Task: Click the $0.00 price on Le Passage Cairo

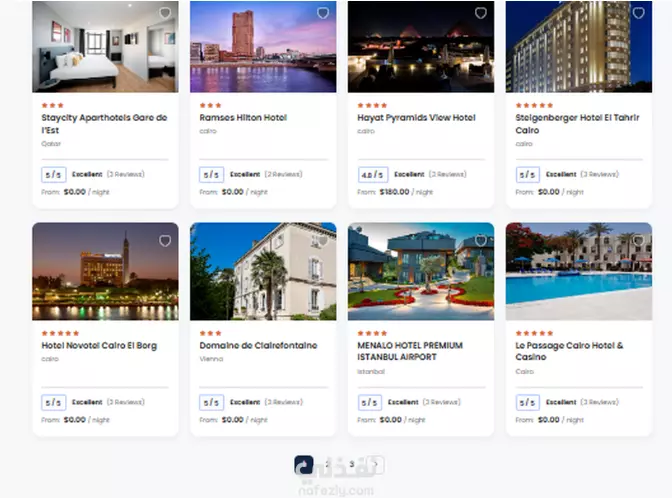Action: point(549,420)
